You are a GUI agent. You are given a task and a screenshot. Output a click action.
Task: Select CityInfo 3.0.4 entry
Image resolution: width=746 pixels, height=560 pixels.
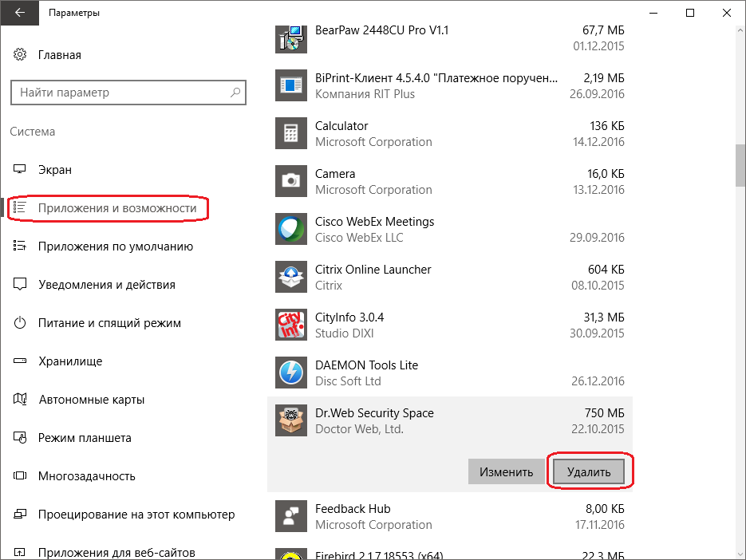pos(450,325)
